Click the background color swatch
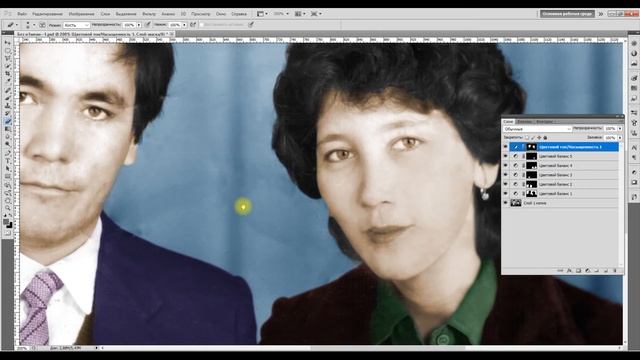Viewport: 640px width, 360px height. pos(10,225)
